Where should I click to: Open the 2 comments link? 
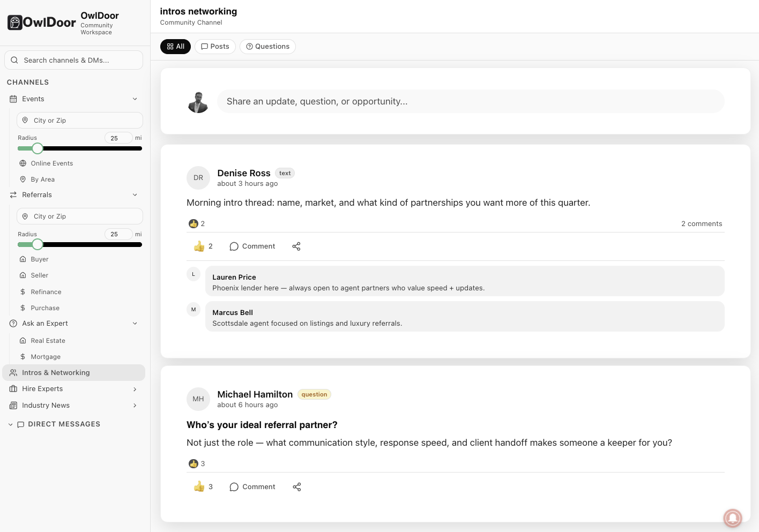(x=701, y=224)
